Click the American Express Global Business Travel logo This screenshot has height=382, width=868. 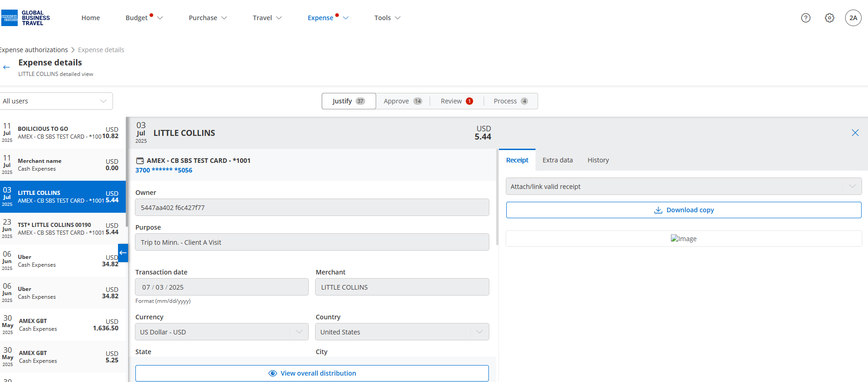coord(26,18)
